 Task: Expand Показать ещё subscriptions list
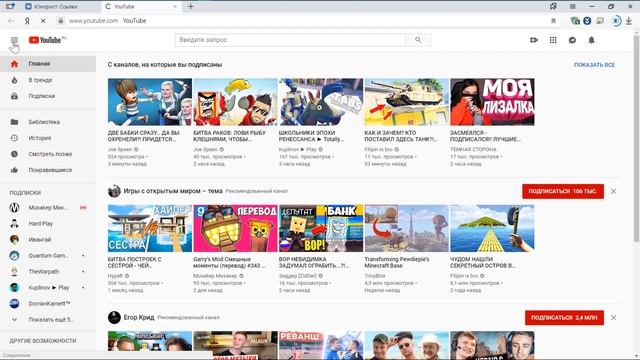(48, 320)
